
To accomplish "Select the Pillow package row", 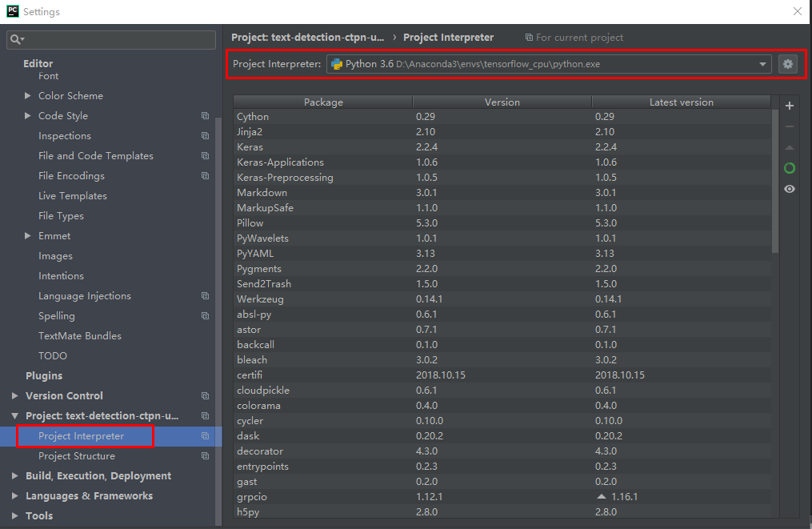I will point(502,223).
